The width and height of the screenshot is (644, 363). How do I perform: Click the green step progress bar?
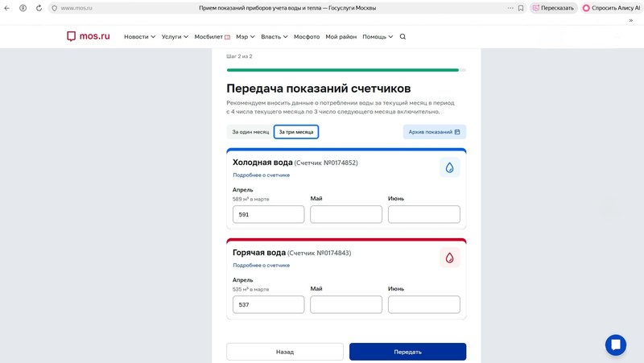pyautogui.click(x=342, y=70)
